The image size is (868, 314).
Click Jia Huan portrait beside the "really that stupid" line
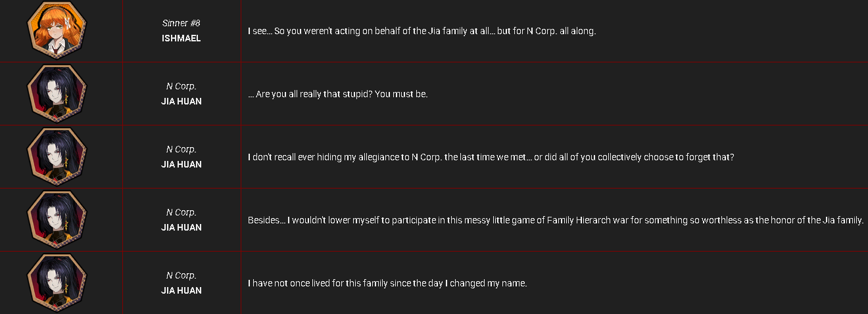coord(57,94)
